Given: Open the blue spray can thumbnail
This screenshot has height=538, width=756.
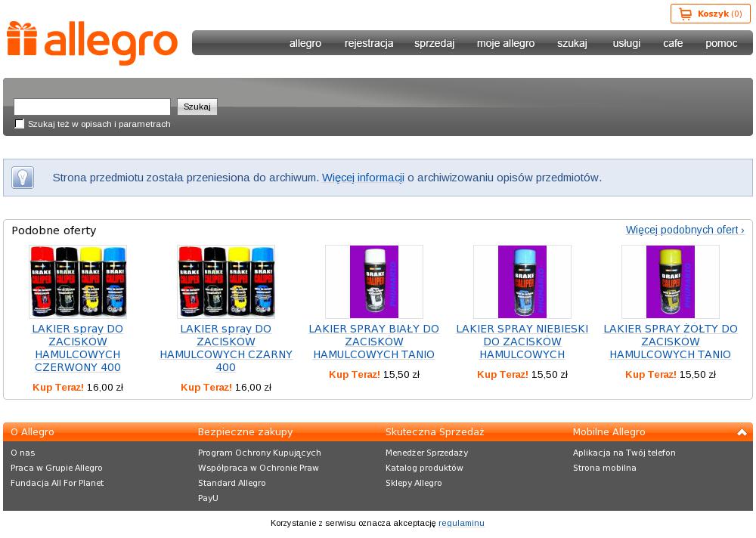Looking at the screenshot, I should (x=522, y=282).
